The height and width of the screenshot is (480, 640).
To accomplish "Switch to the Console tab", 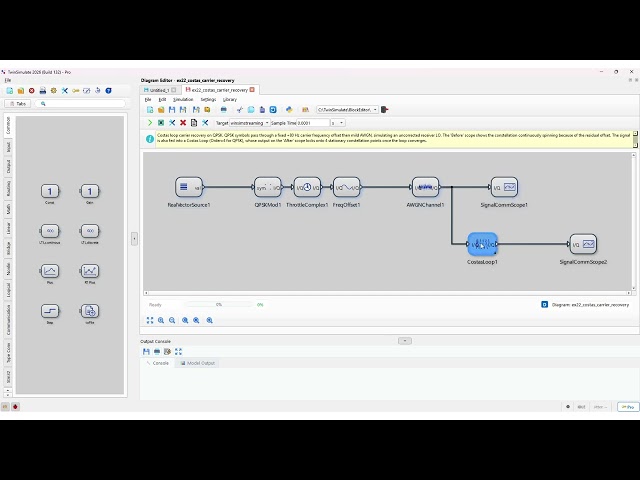I will point(158,363).
